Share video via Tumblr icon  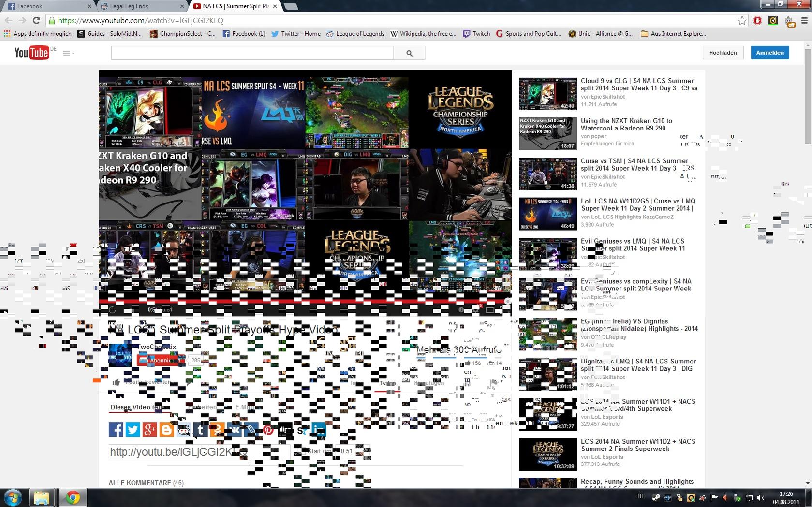201,429
